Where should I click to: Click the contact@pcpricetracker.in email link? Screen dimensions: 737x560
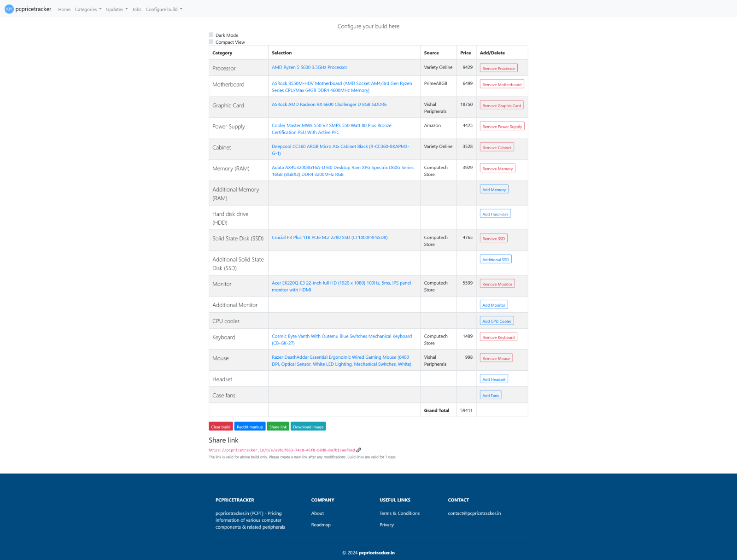pyautogui.click(x=474, y=513)
